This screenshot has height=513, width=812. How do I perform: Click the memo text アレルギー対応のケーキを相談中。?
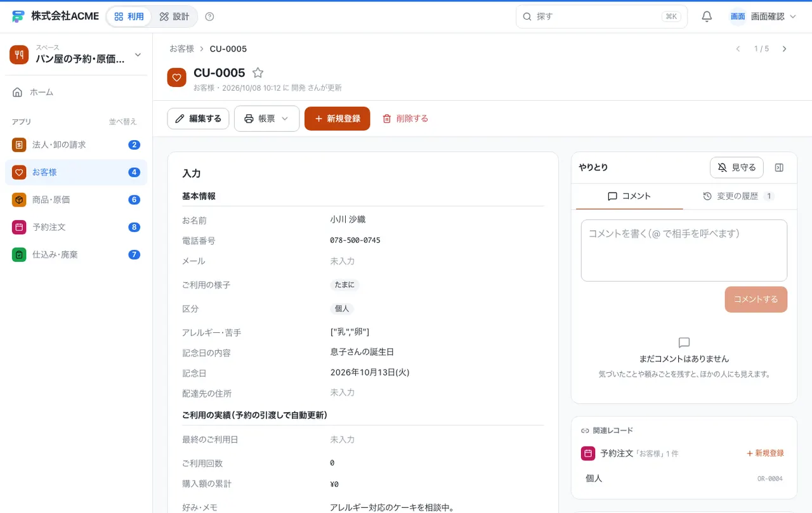tap(393, 507)
